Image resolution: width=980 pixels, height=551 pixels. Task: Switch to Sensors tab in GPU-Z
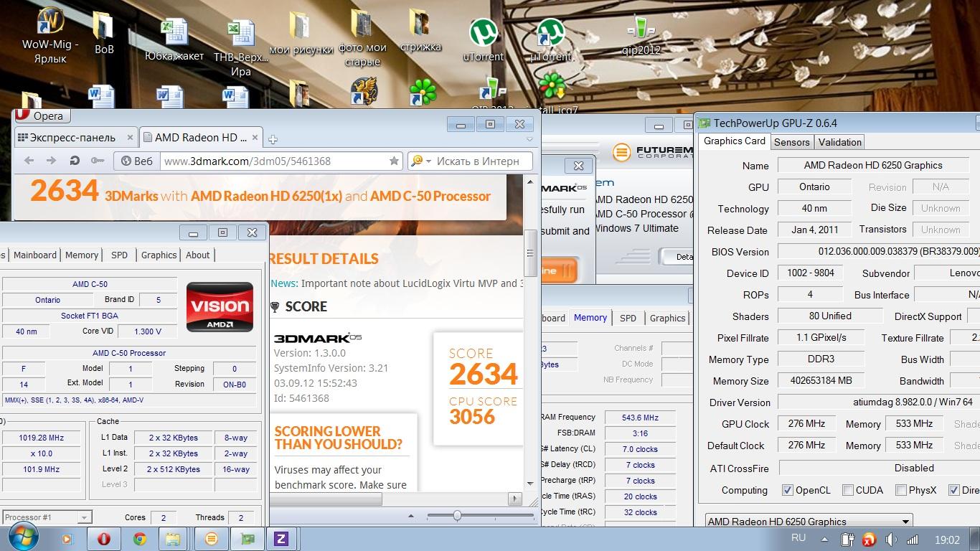pyautogui.click(x=792, y=142)
